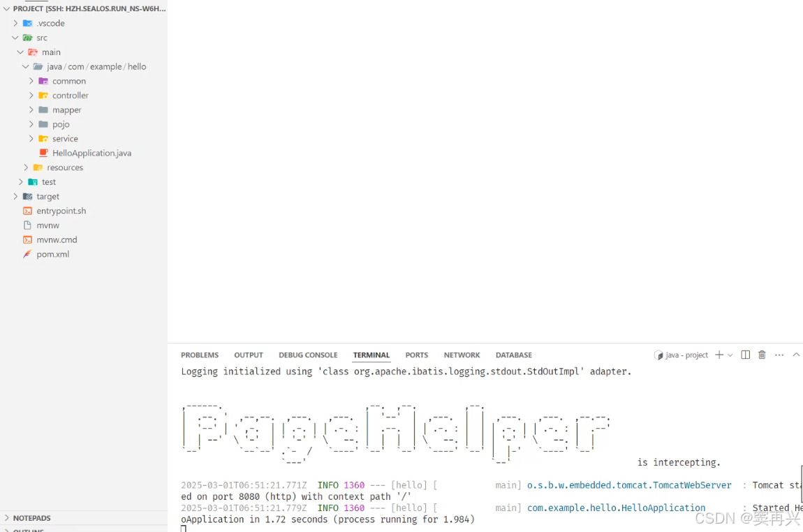Click the terminal cursor prompt line
This screenshot has height=532, width=803.
pyautogui.click(x=184, y=529)
